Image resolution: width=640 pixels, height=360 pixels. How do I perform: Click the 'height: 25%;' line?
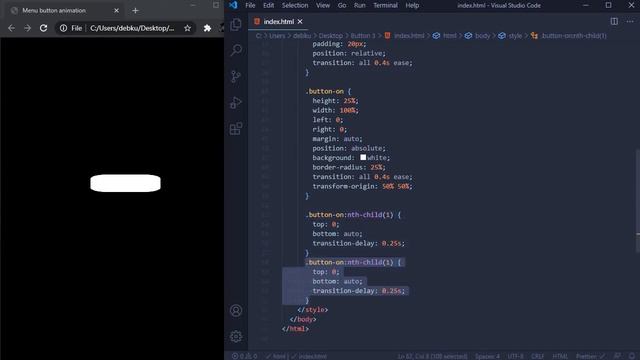click(335, 100)
